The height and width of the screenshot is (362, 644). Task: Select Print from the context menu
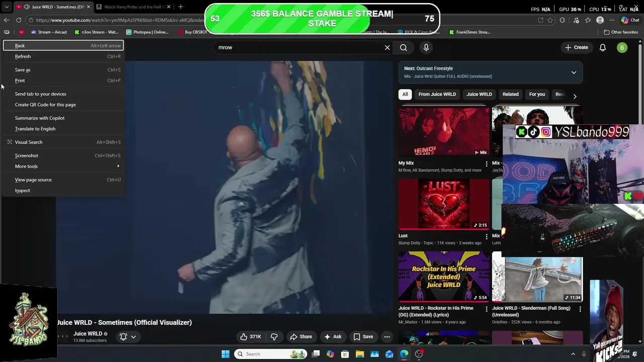tap(63, 80)
